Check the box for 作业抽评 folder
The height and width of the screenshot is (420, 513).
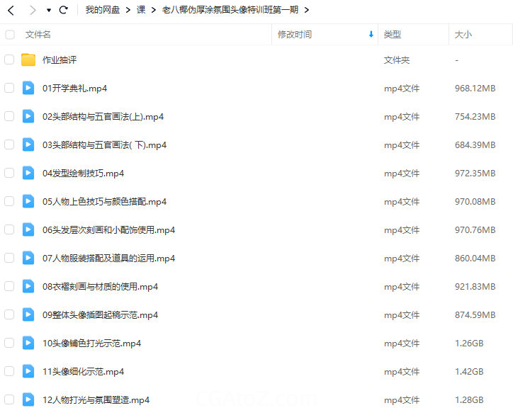9,60
